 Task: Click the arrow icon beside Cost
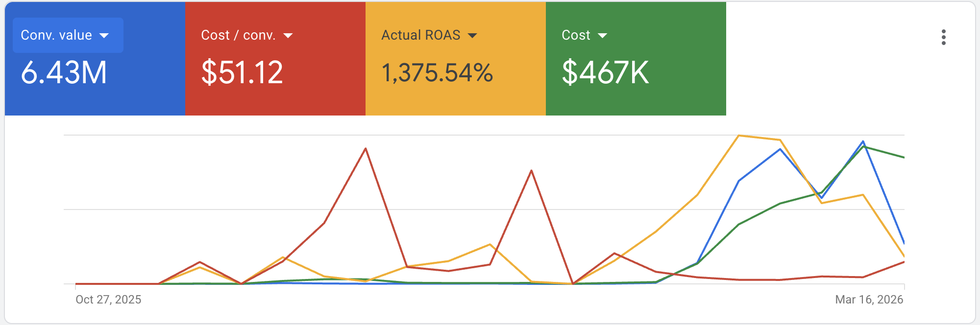pyautogui.click(x=603, y=36)
